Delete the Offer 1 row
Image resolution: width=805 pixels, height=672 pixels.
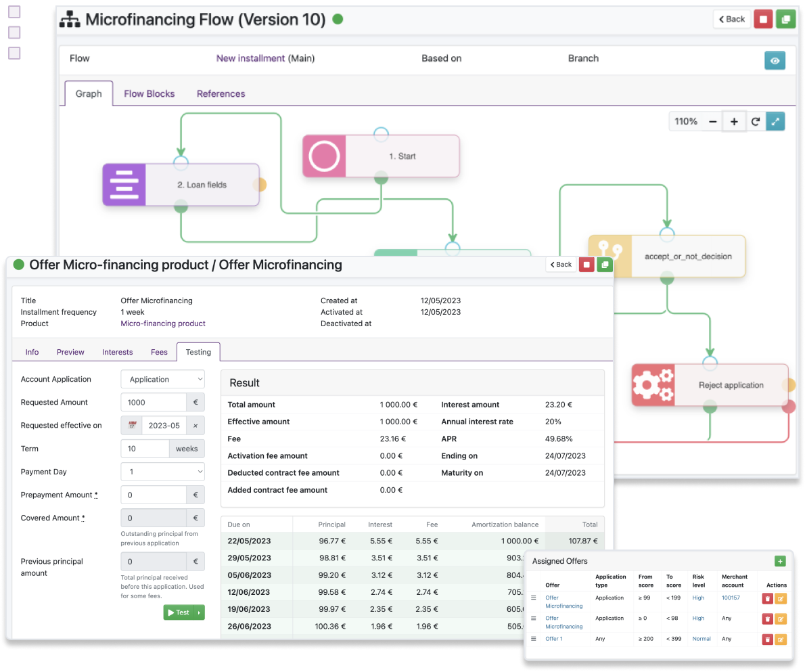click(x=767, y=639)
